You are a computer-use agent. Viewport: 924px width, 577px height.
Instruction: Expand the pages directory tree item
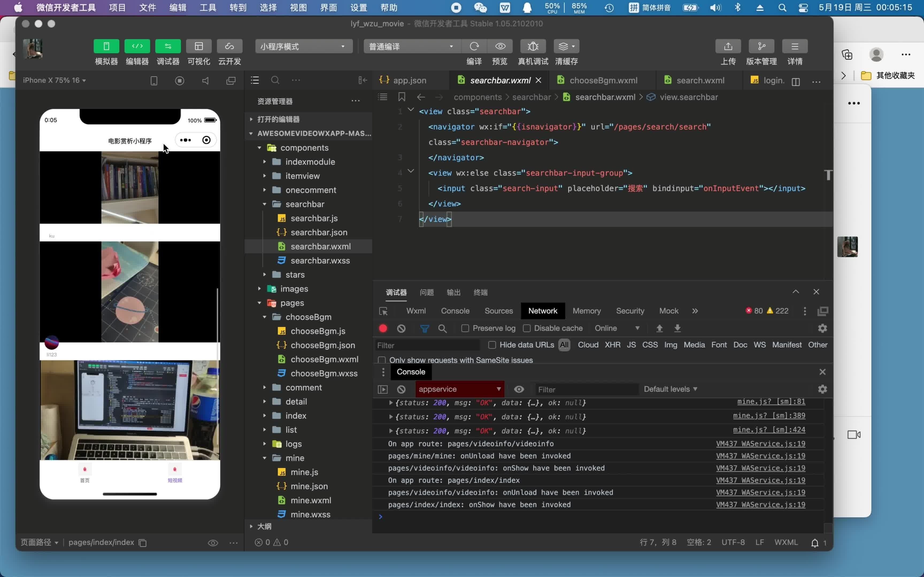pyautogui.click(x=259, y=302)
